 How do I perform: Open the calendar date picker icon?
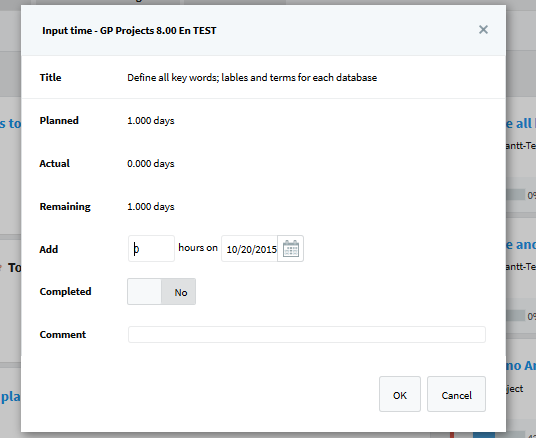pos(291,249)
